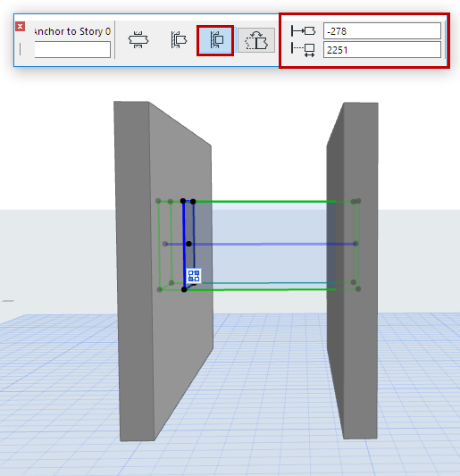This screenshot has width=460, height=476.
Task: Click the flip beam end icon
Action: pyautogui.click(x=256, y=40)
